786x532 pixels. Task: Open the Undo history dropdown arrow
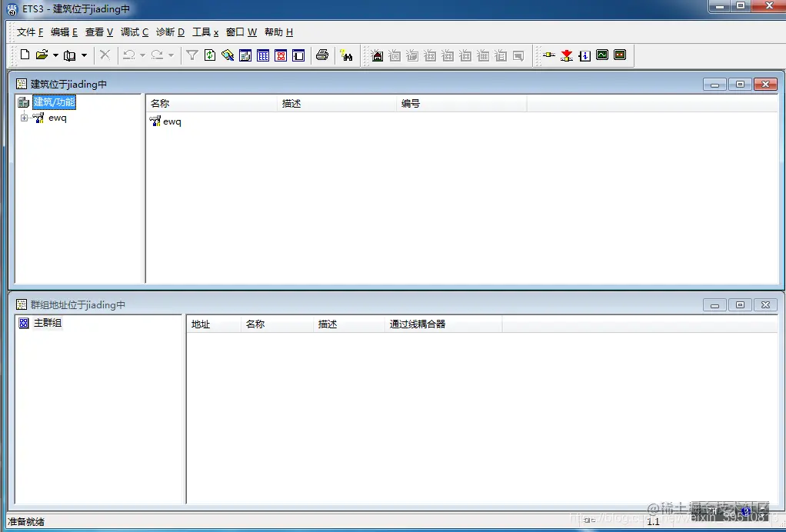tap(142, 55)
